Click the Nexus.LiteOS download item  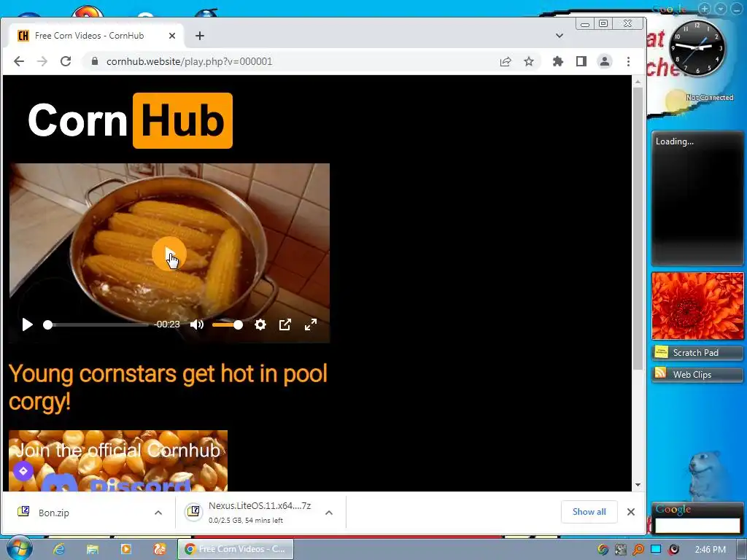tap(252, 513)
